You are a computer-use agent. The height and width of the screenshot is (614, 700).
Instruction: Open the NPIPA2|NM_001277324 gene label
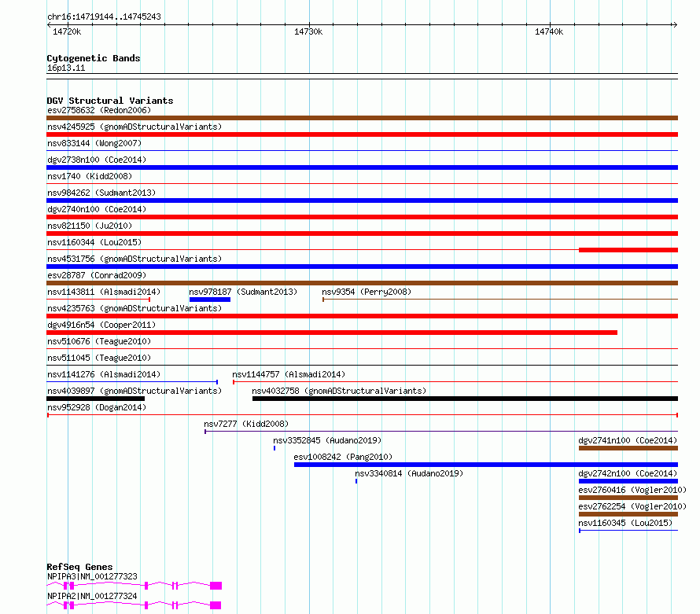[x=92, y=596]
